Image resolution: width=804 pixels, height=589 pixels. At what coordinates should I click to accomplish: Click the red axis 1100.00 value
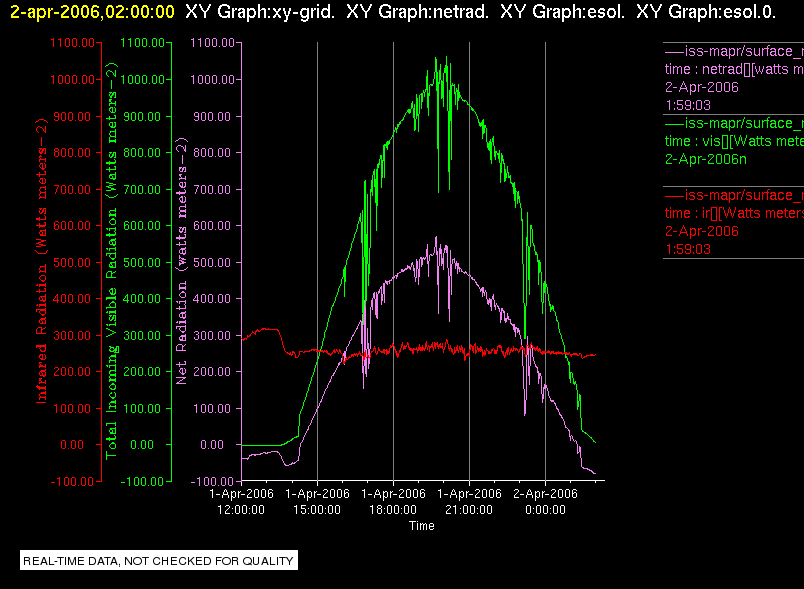[72, 43]
